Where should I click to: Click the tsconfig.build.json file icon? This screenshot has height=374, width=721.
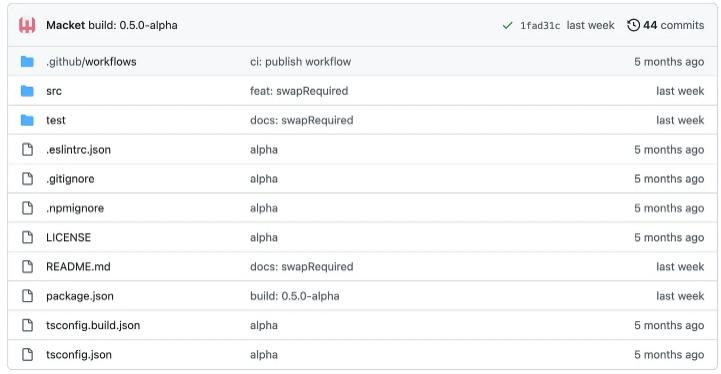28,325
